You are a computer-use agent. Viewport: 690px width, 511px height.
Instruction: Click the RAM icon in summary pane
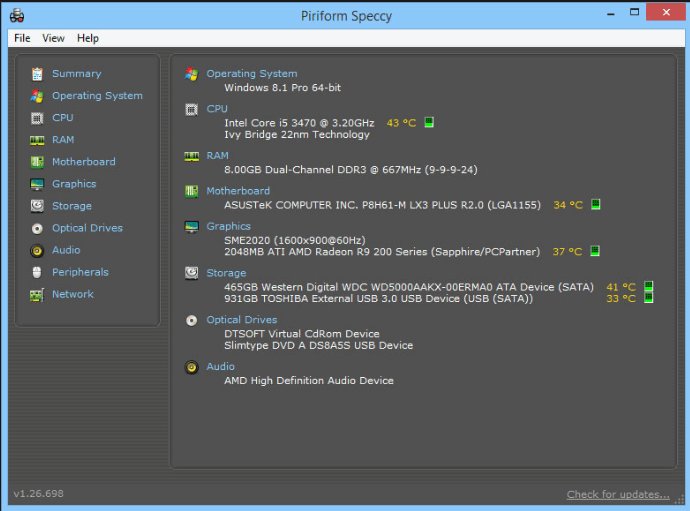click(x=191, y=156)
